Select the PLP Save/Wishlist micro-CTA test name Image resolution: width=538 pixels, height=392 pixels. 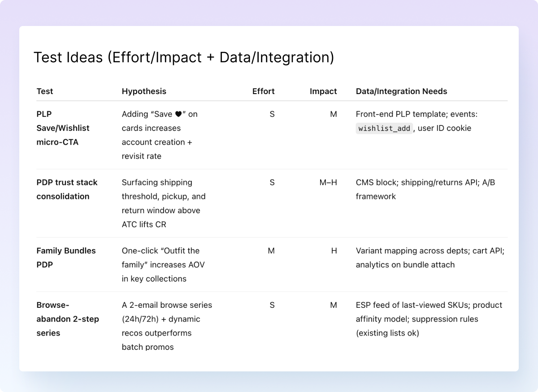63,128
